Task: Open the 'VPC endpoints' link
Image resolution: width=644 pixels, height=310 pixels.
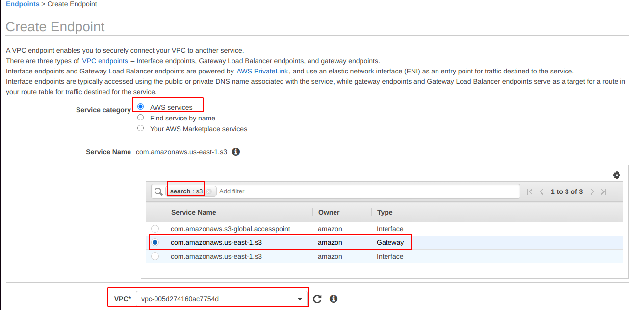Action: point(105,61)
